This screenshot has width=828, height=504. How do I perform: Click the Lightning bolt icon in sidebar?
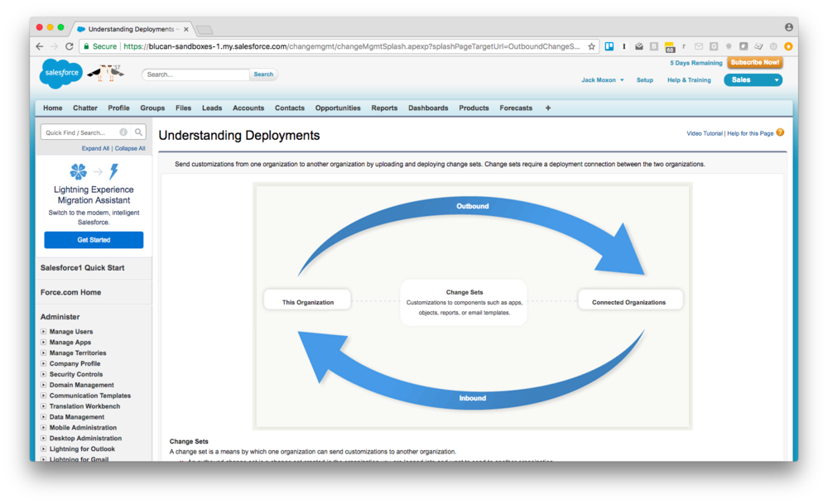[x=114, y=171]
